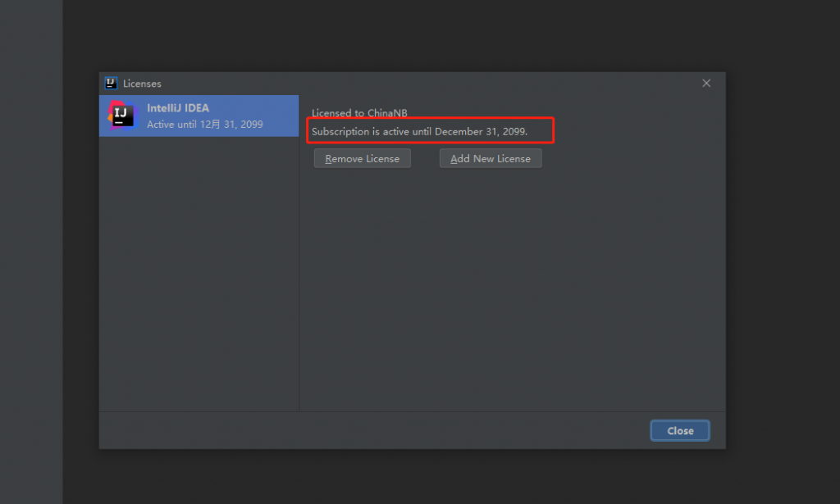This screenshot has height=504, width=840.
Task: Click 'Active until 12月 31, 2099' text
Action: [205, 124]
